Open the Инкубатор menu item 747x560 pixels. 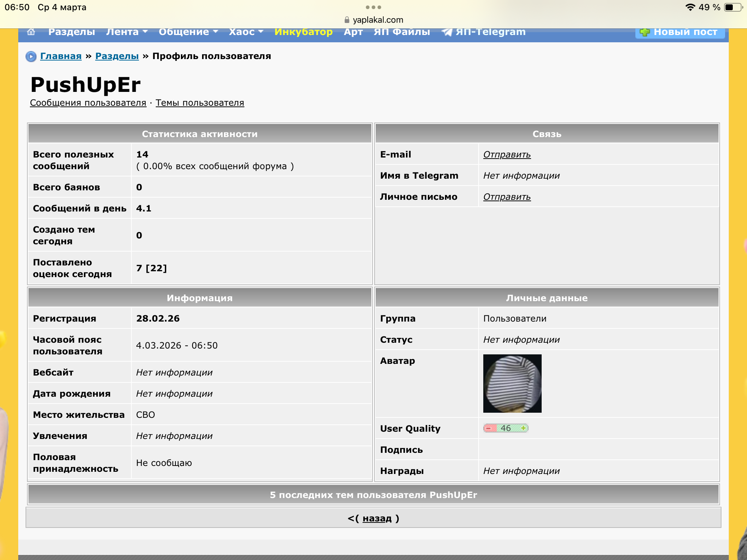(x=303, y=32)
